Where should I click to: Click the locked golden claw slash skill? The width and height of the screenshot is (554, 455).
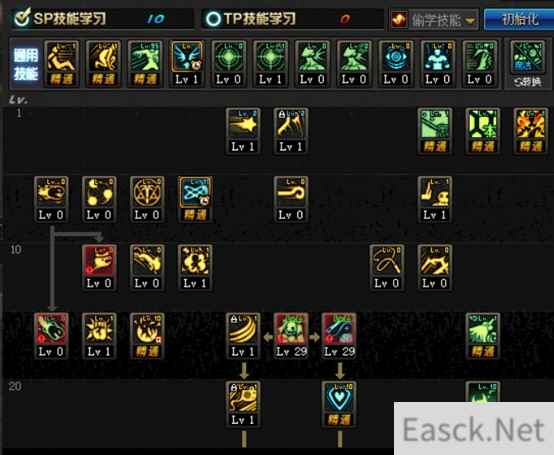[x=290, y=131]
